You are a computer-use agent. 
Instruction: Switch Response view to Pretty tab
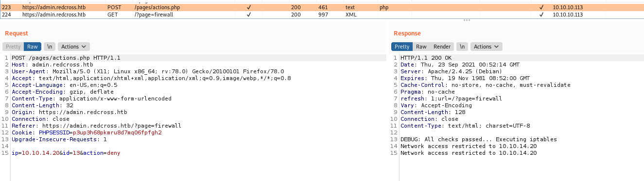point(402,47)
